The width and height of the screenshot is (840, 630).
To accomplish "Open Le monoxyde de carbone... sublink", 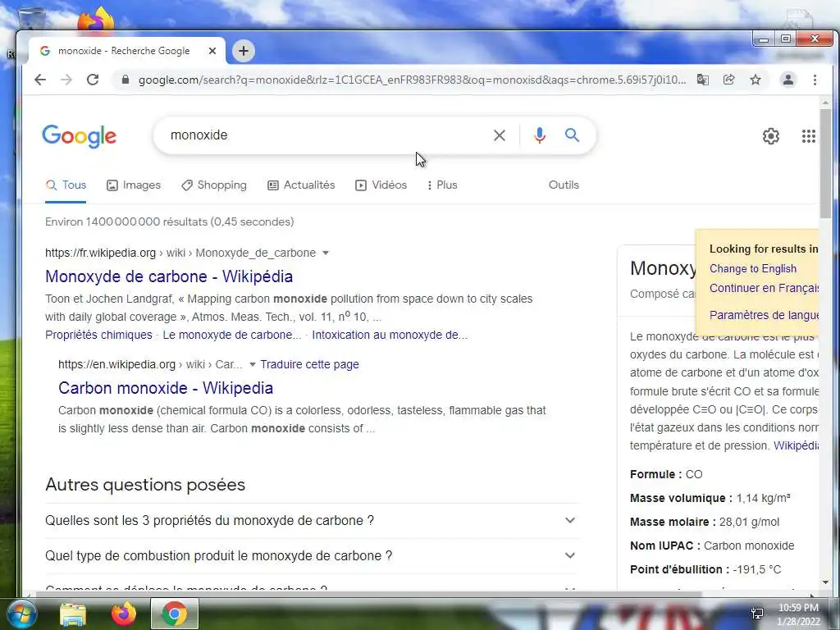I will pyautogui.click(x=232, y=335).
